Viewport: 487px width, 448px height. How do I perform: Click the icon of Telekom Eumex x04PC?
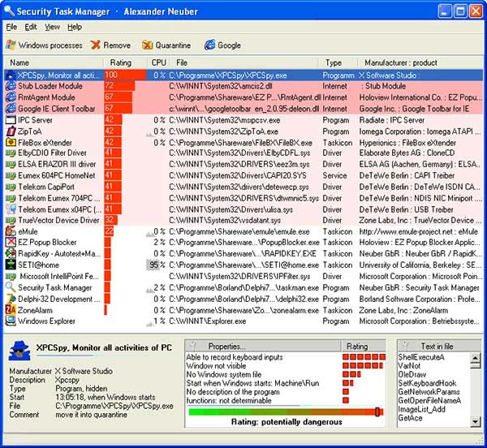click(x=11, y=209)
